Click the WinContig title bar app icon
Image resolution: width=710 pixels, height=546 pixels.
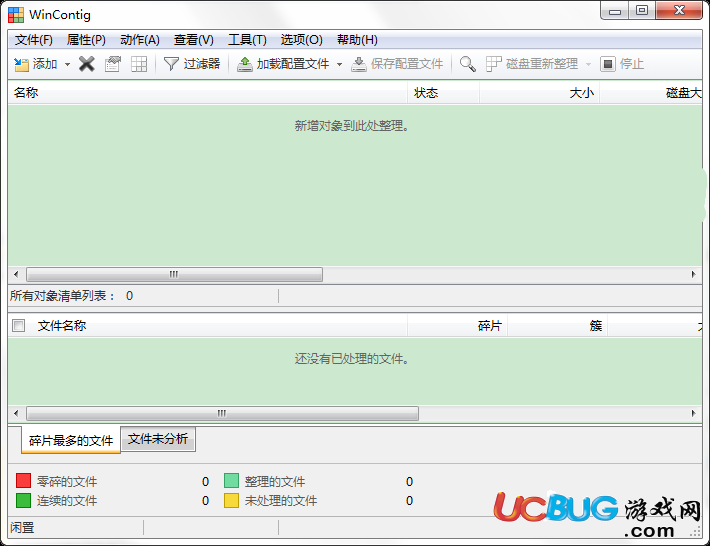point(16,15)
